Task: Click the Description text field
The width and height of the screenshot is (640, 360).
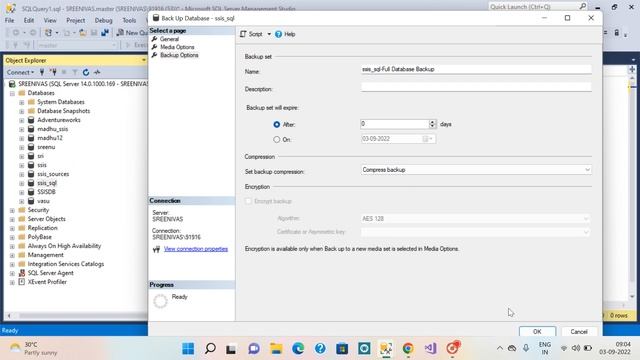Action: tap(476, 87)
